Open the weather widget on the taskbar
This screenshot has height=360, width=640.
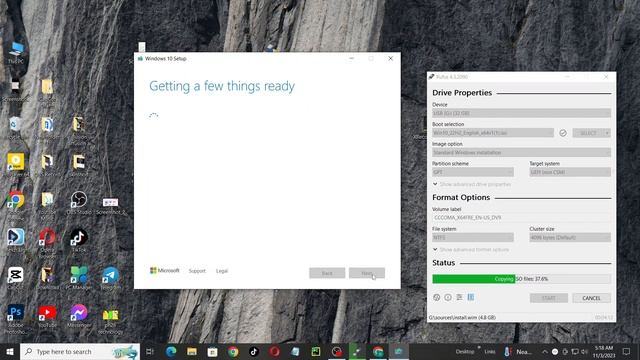518,351
